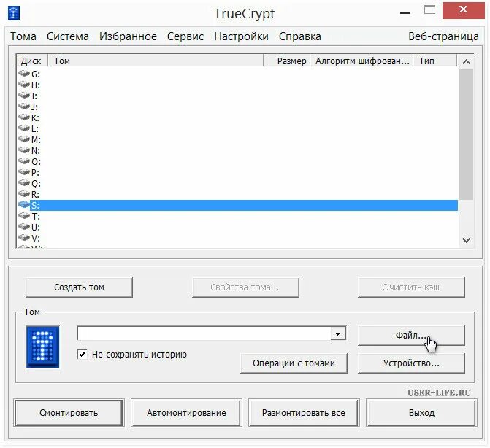Click the Размонтировать все button
490x448 pixels.
304,413
